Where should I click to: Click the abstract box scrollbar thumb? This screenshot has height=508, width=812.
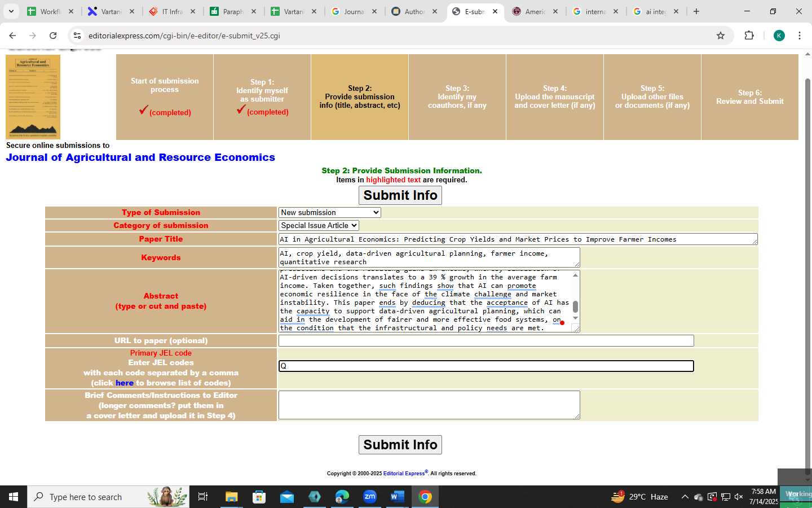[x=575, y=306]
